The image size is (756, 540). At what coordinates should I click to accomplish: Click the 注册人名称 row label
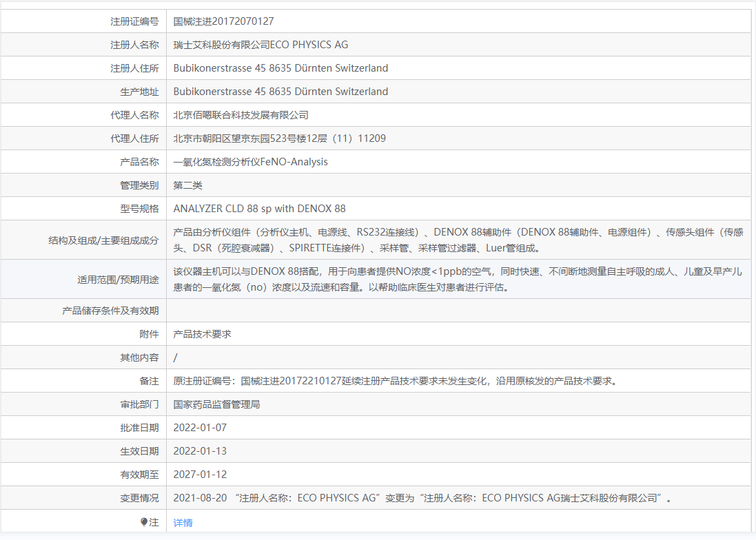click(x=134, y=45)
